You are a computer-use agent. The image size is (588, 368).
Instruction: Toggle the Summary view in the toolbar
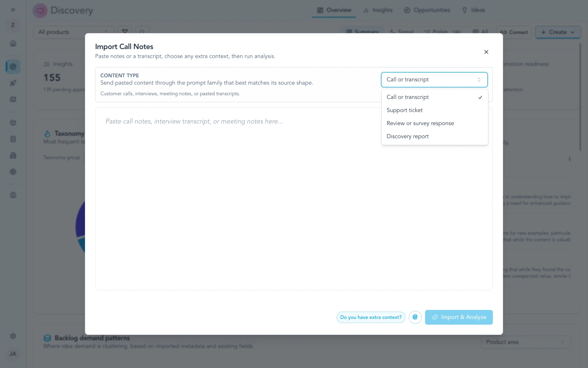(x=363, y=32)
